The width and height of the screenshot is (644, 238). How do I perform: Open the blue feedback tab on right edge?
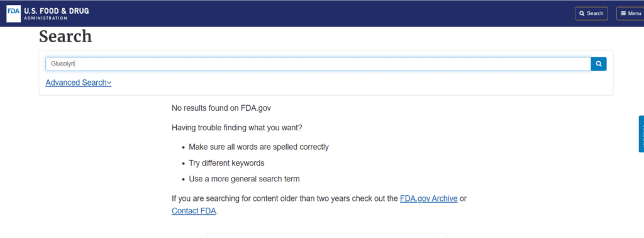[641, 134]
